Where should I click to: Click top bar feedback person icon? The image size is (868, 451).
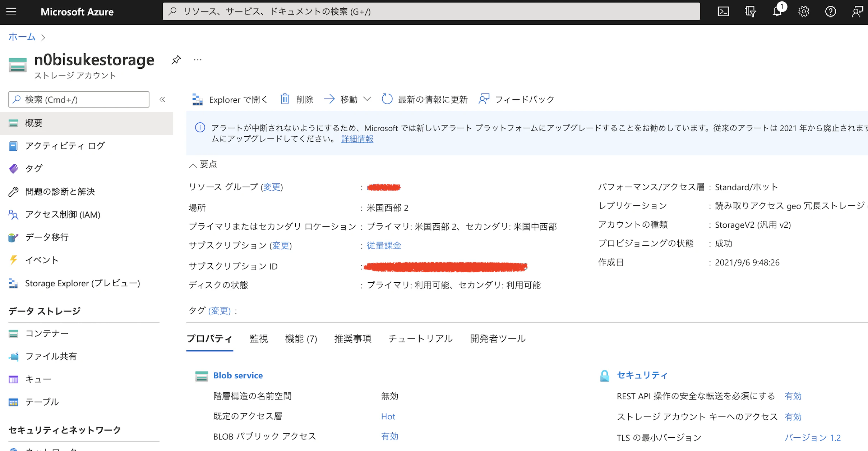[857, 12]
